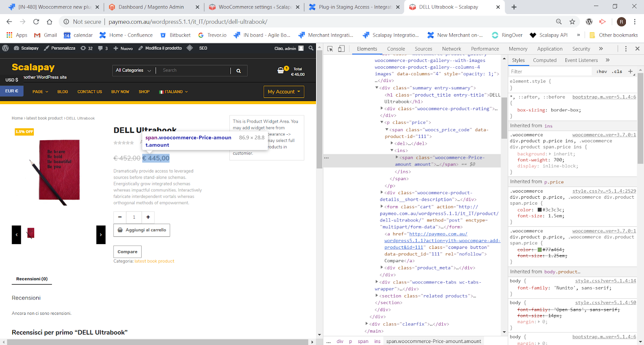The image size is (644, 345).
Task: Click the #77a464 green color swatch
Action: coord(540,250)
